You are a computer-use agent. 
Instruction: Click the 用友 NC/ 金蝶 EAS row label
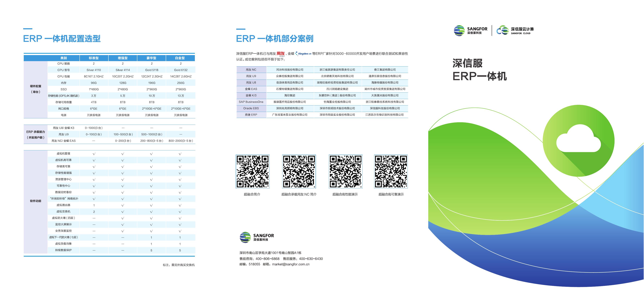pos(64,141)
